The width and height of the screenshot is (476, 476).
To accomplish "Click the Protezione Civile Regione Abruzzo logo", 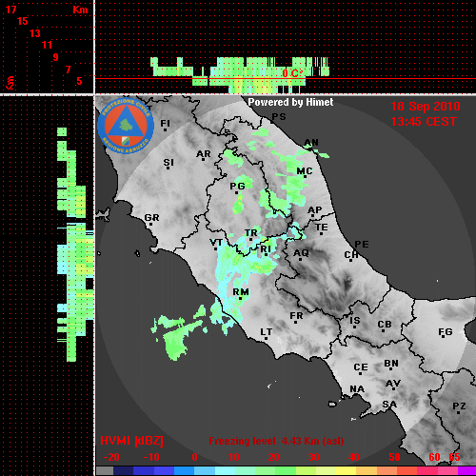I will [126, 126].
